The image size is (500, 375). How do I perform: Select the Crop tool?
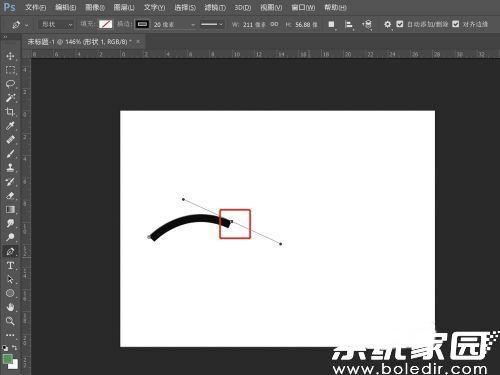[x=10, y=112]
